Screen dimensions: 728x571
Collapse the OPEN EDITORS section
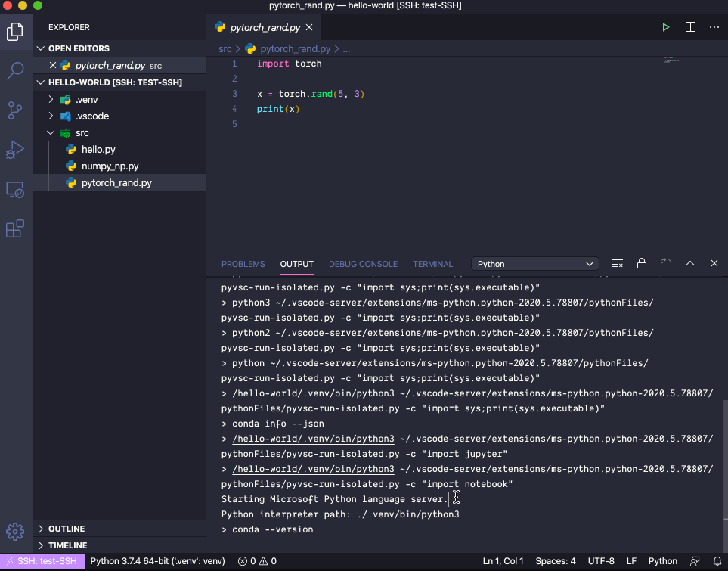click(x=40, y=48)
